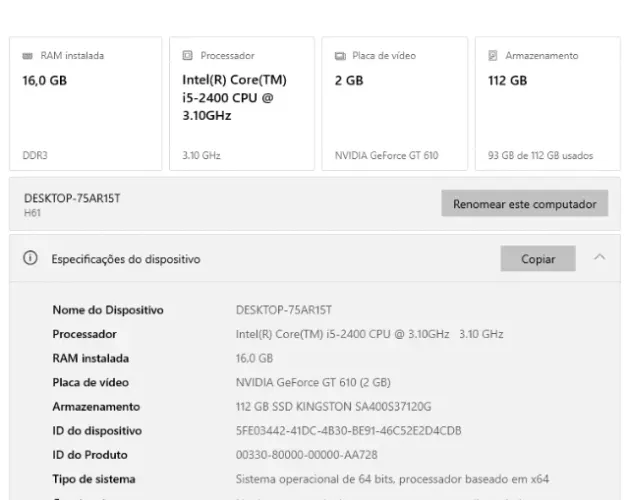The height and width of the screenshot is (500, 629).
Task: Click the 16,0 GB heading in RAM card
Action: (45, 81)
